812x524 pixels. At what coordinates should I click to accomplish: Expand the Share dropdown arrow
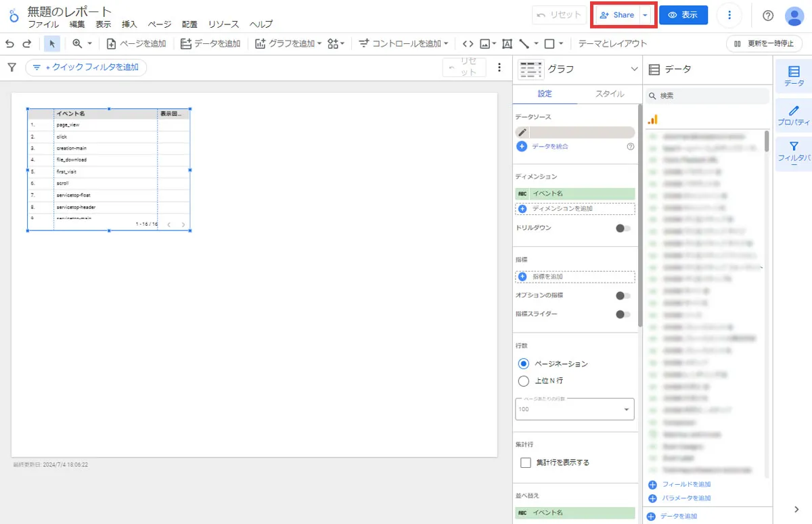coord(646,15)
